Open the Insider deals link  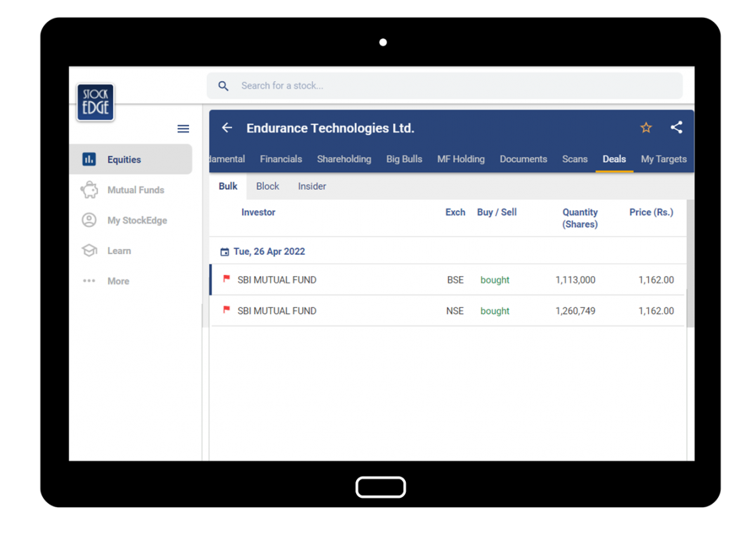click(x=312, y=186)
